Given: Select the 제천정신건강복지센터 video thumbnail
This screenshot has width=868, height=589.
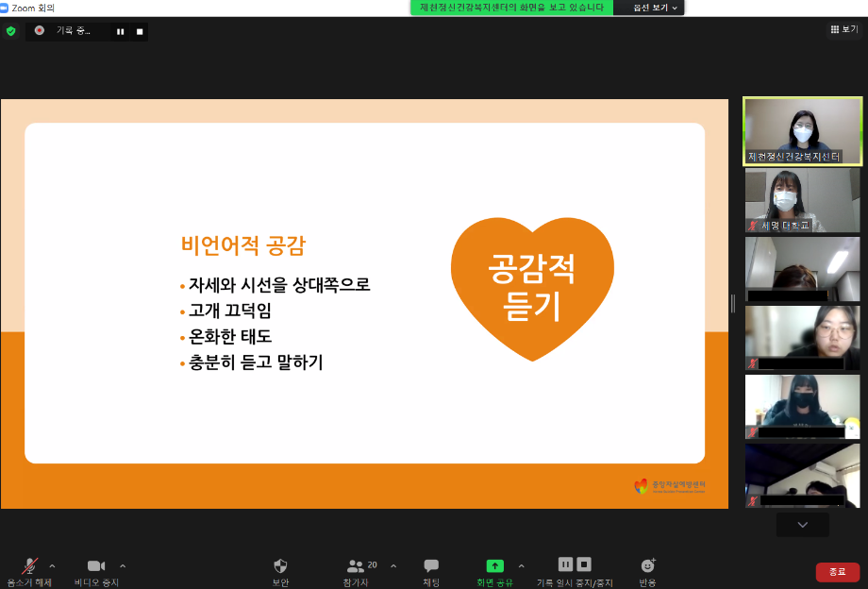Looking at the screenshot, I should pyautogui.click(x=802, y=131).
